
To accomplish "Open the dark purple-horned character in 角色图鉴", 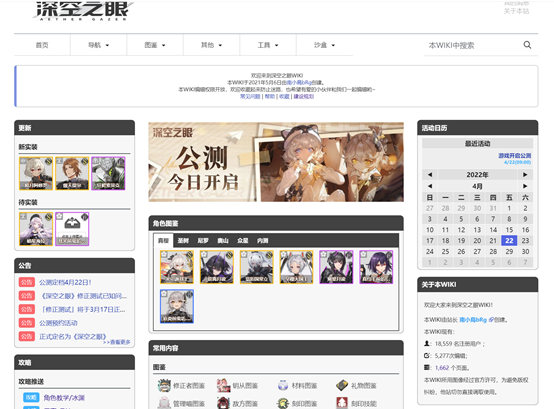I will click(x=217, y=267).
